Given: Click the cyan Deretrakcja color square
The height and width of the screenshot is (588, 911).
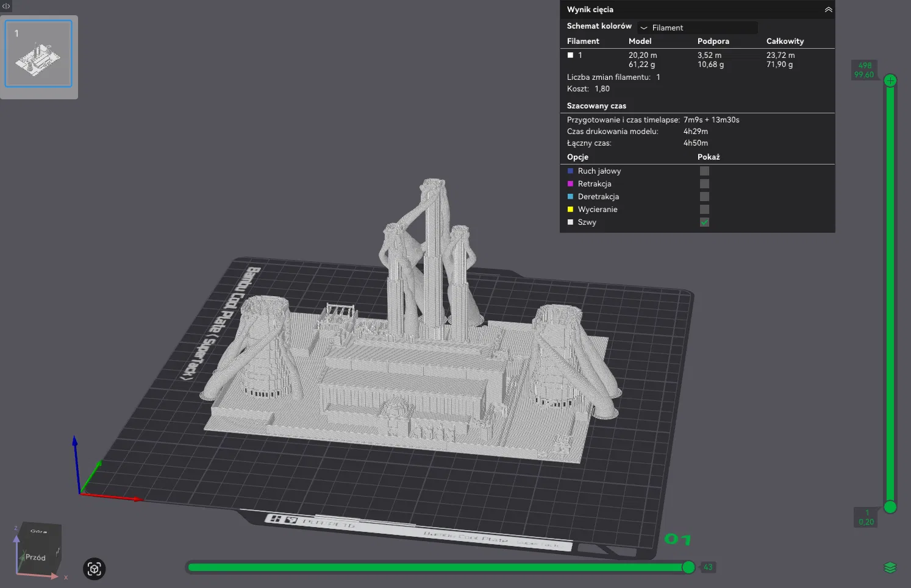Looking at the screenshot, I should 571,197.
